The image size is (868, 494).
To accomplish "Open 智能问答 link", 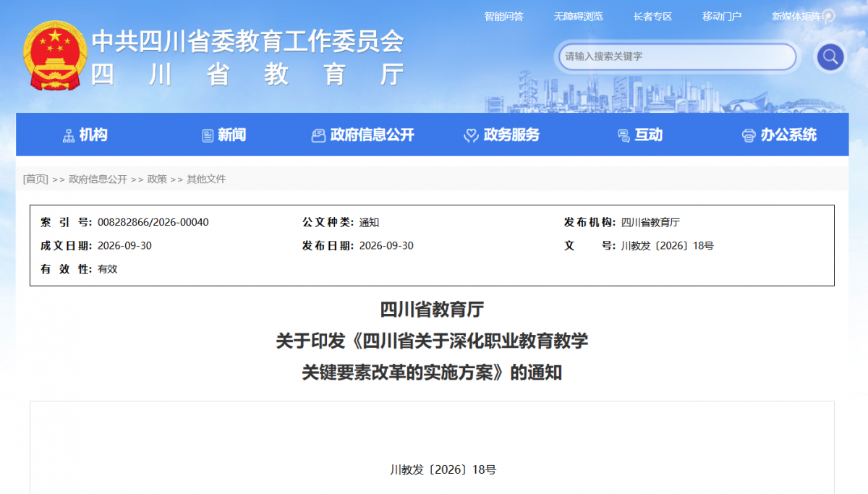I will pos(504,16).
